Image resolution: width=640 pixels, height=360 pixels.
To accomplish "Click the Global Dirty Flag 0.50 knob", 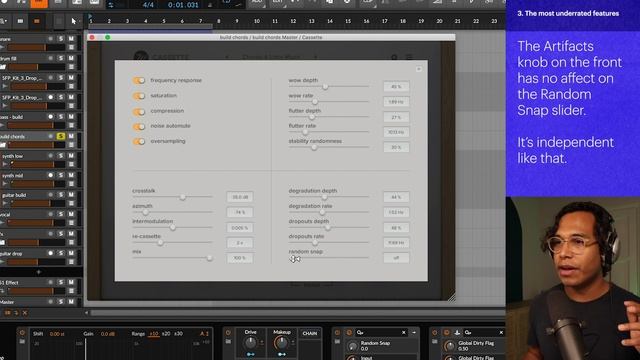I will [450, 346].
